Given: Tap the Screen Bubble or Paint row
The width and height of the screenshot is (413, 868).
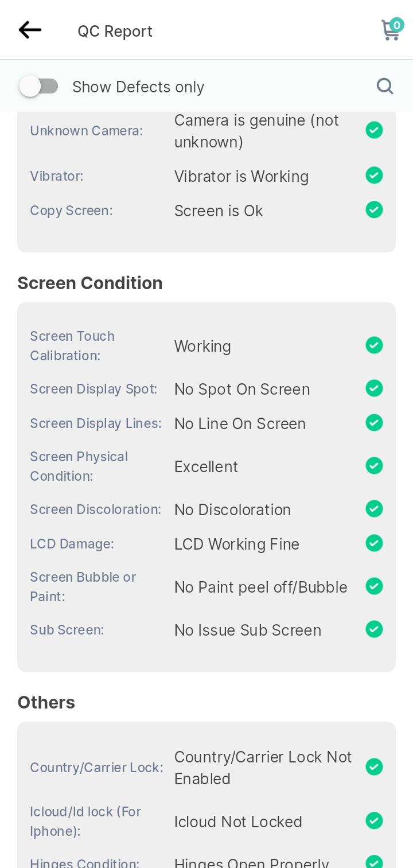Looking at the screenshot, I should click(x=206, y=587).
